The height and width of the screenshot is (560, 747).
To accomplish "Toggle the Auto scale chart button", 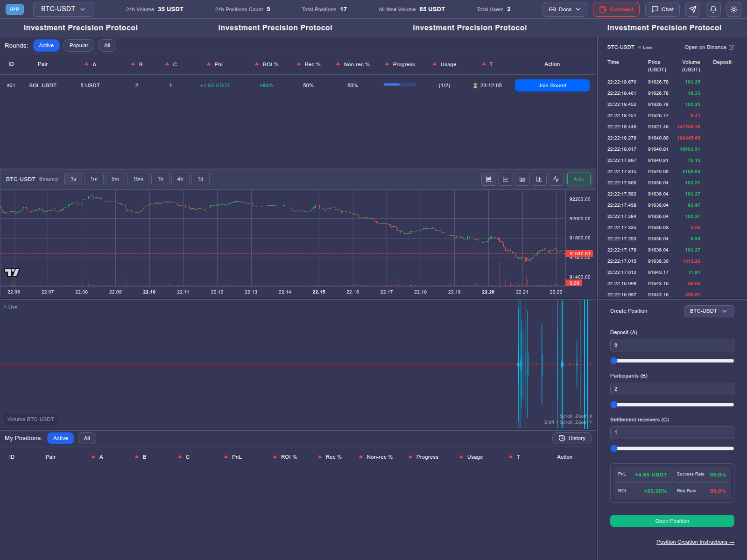I will tap(578, 179).
